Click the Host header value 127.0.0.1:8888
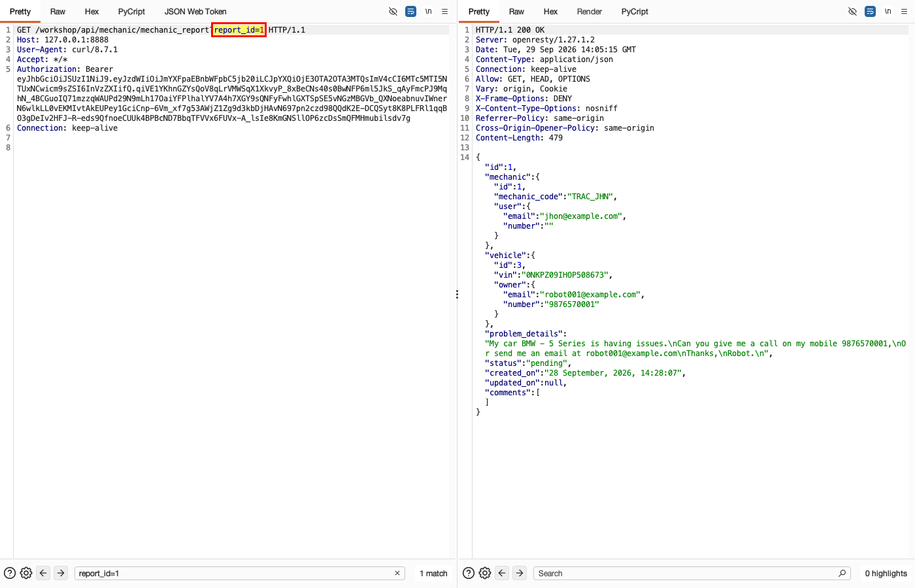Screen dimensions: 915x588 coord(76,40)
